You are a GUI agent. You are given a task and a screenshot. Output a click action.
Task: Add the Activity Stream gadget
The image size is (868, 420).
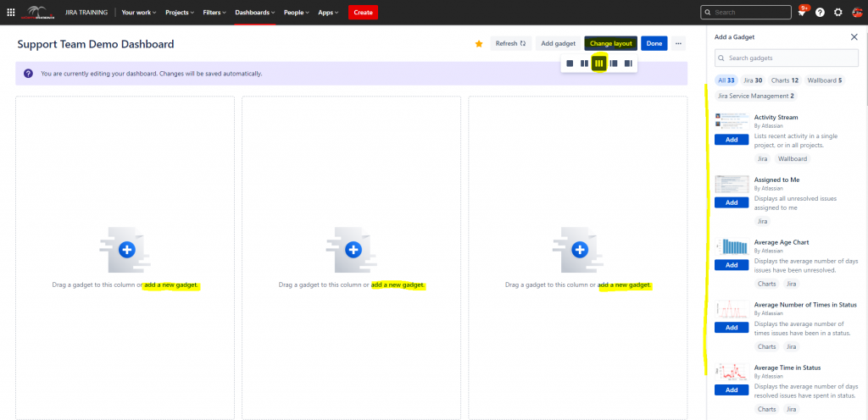[x=732, y=140]
